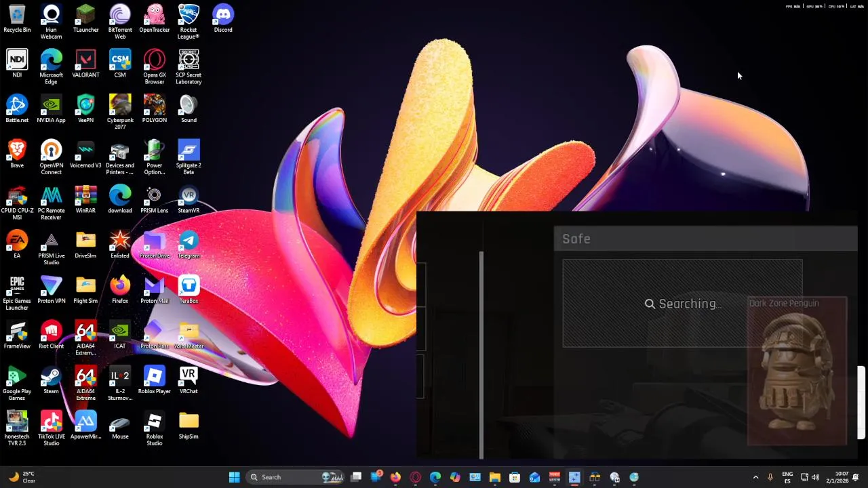Select the VeePN desktop icon
This screenshot has width=868, height=488.
point(85,109)
